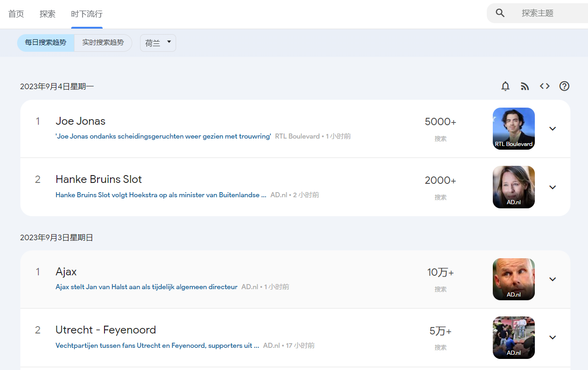The width and height of the screenshot is (588, 370).
Task: Select the 时下流行 tab
Action: [87, 14]
